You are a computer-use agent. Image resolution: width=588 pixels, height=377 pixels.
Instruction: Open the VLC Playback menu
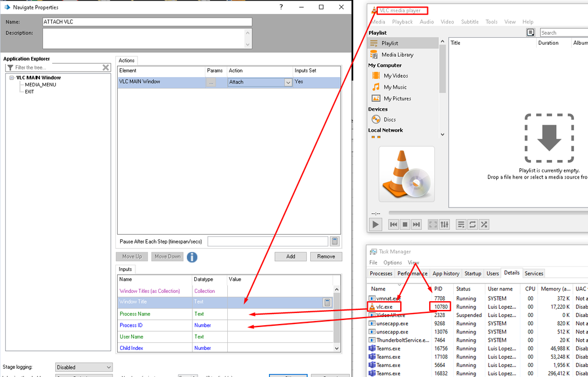(x=403, y=22)
